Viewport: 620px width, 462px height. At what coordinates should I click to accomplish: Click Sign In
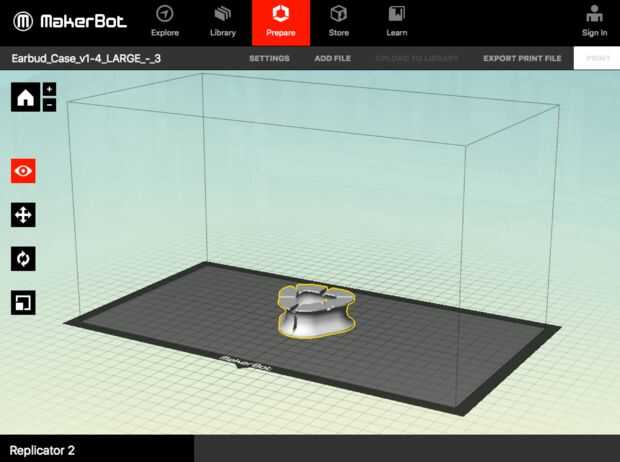(x=594, y=22)
